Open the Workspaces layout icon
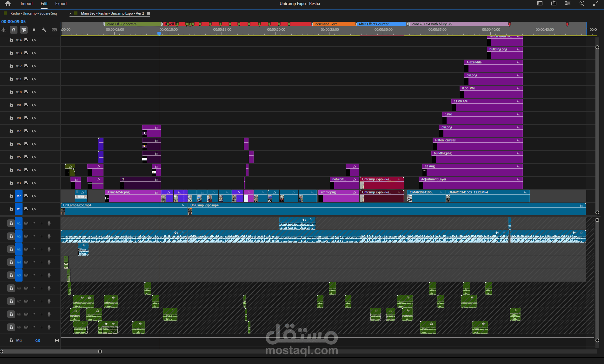The width and height of the screenshot is (604, 364). [x=540, y=3]
